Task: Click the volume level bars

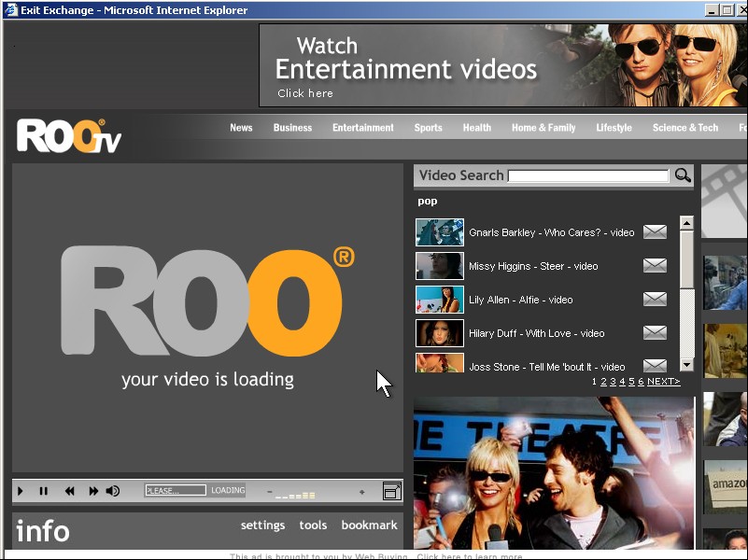Action: tap(295, 496)
